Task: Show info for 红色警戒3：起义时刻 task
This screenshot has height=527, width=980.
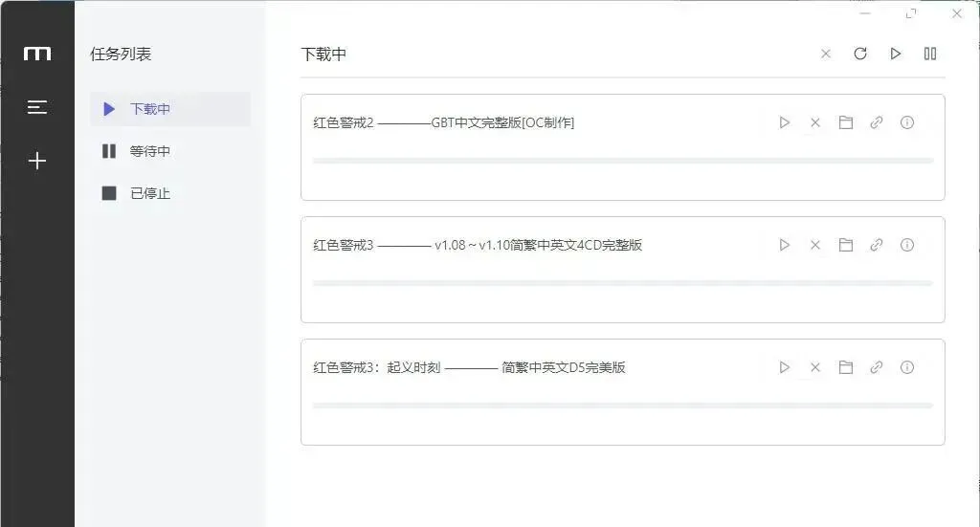Action: (x=907, y=367)
